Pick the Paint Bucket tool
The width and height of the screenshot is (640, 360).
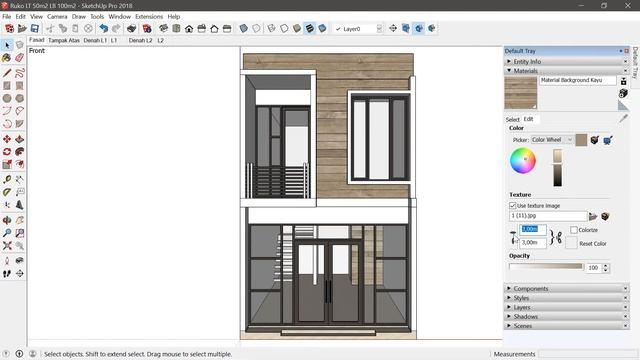point(7,58)
